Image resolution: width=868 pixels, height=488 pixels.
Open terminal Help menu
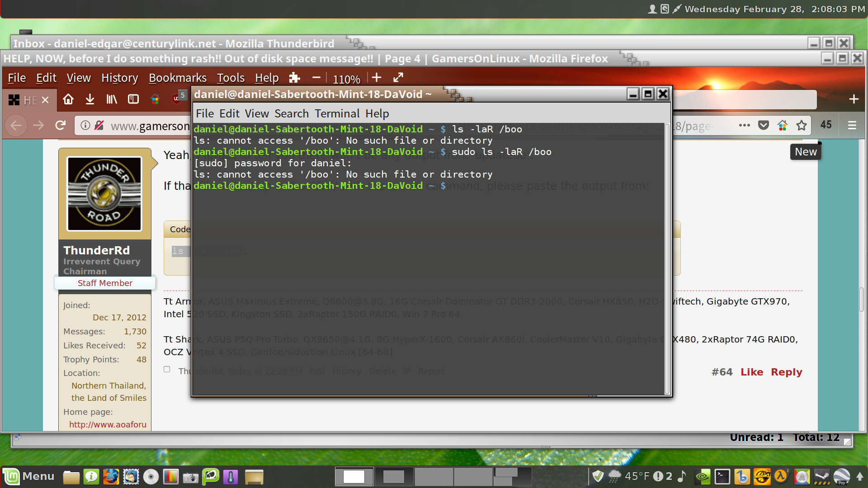[377, 113]
